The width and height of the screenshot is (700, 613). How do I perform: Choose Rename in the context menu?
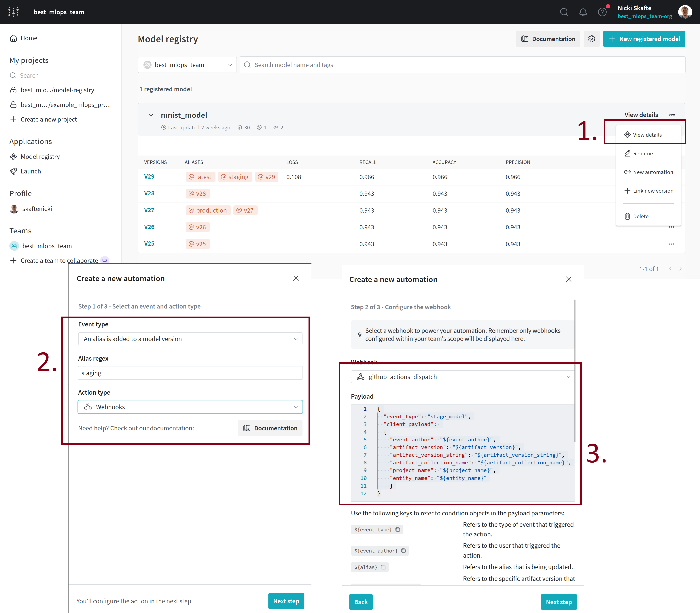coord(643,154)
